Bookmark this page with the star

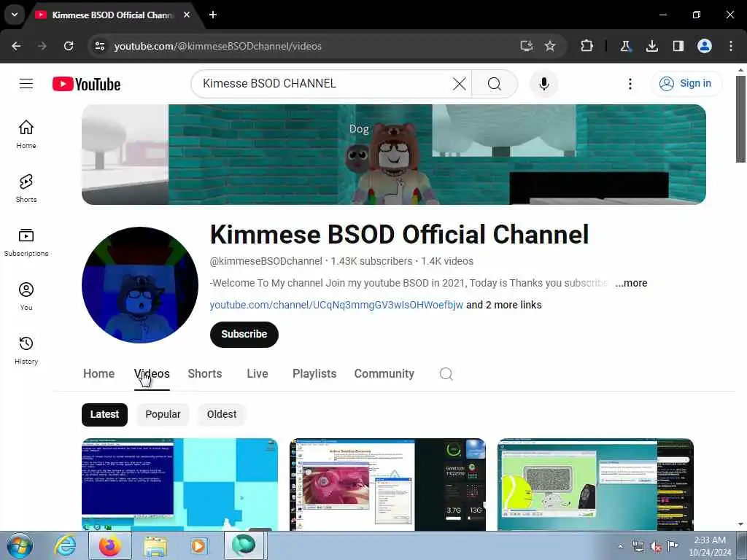coord(550,46)
